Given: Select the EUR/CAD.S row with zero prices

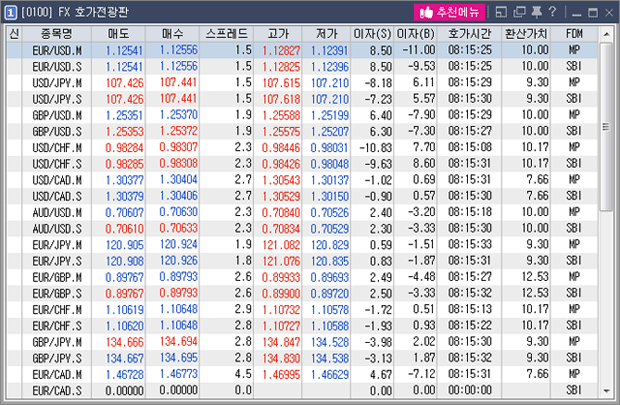Looking at the screenshot, I should click(302, 391).
